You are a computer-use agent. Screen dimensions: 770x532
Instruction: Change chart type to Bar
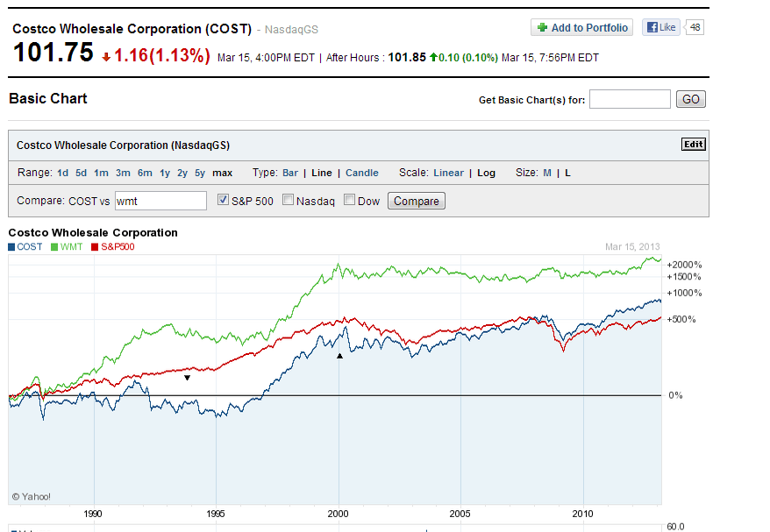point(290,173)
